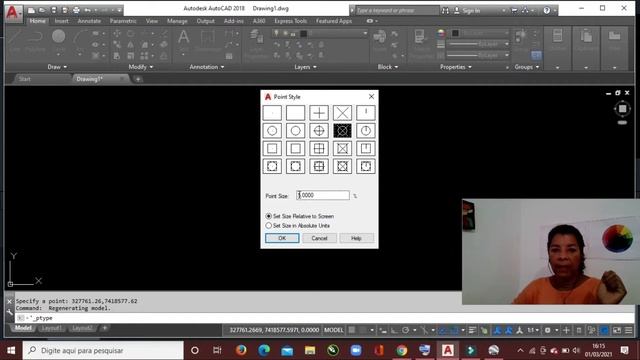Viewport: 640px width, 360px height.
Task: Select the square with plus point style
Action: (x=319, y=148)
